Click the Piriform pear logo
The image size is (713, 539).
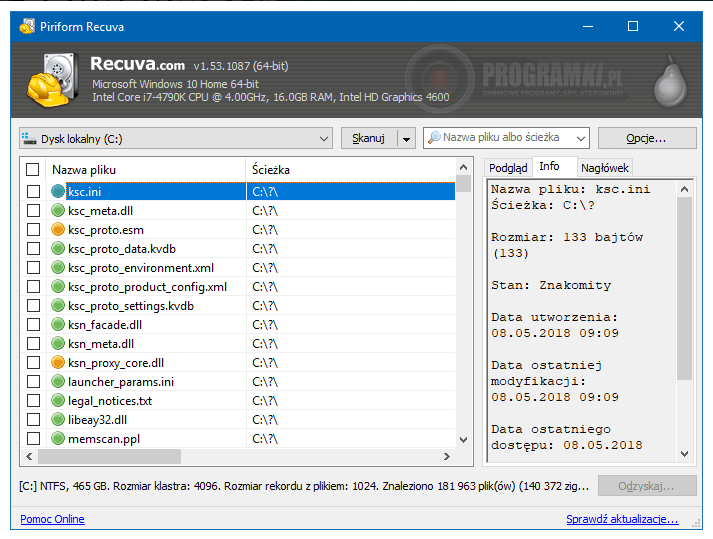click(x=670, y=82)
